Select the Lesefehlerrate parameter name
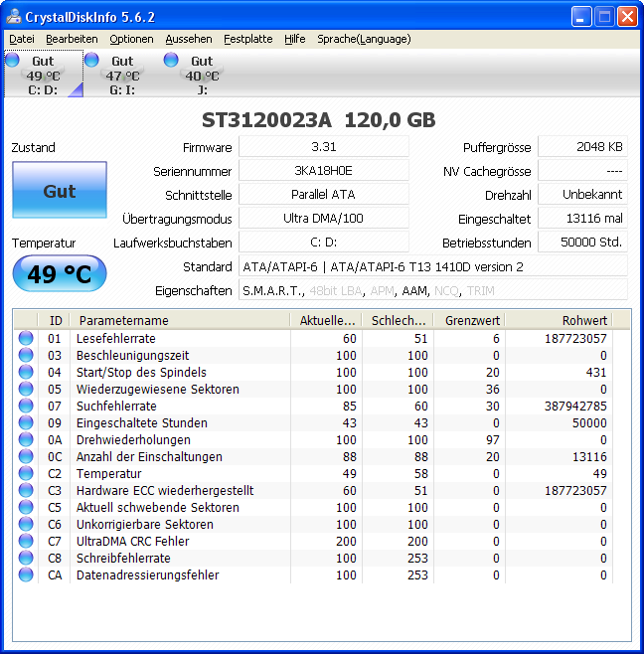644x654 pixels. [116, 338]
